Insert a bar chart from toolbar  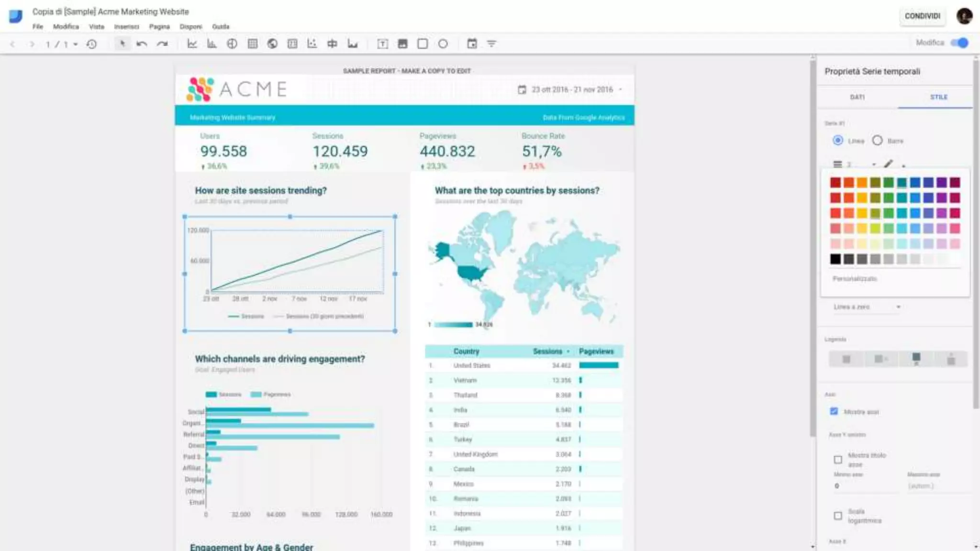click(212, 44)
